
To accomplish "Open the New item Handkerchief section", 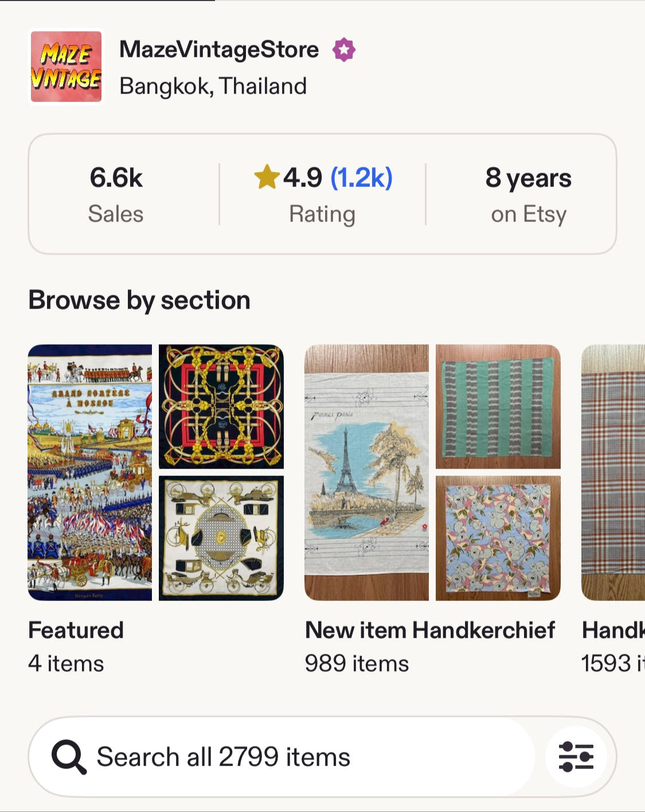I will pyautogui.click(x=429, y=630).
